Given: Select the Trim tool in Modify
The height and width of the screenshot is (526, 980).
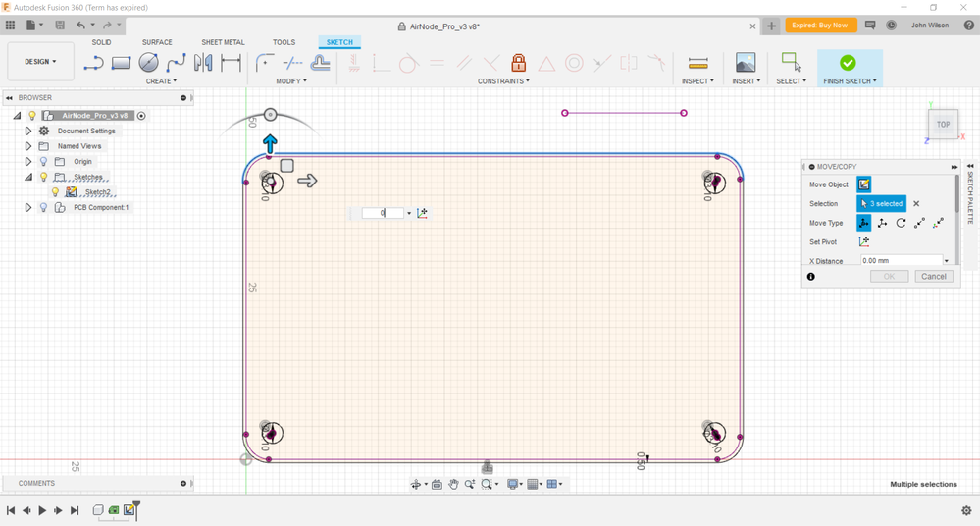Looking at the screenshot, I should point(292,63).
